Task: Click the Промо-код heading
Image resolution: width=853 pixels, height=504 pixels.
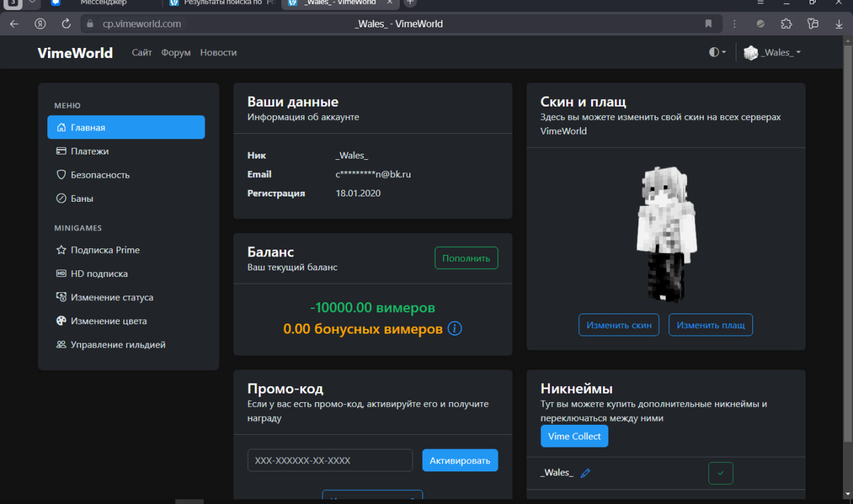Action: click(x=285, y=389)
